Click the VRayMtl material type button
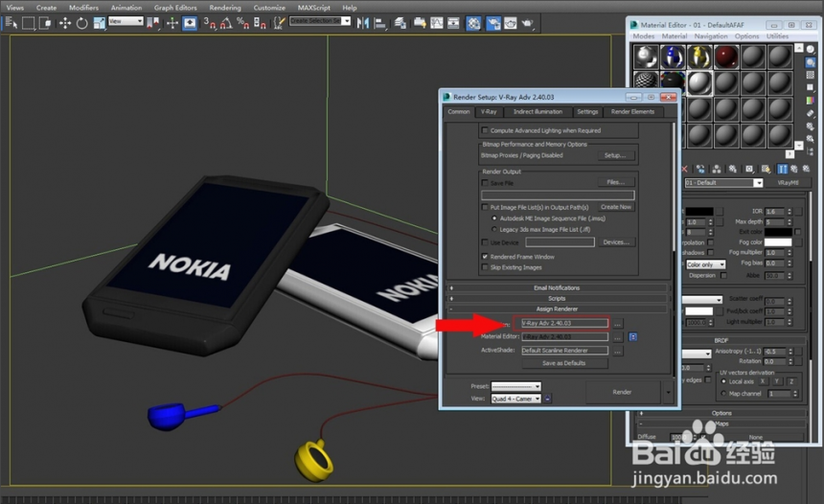The width and height of the screenshot is (824, 504). [789, 183]
